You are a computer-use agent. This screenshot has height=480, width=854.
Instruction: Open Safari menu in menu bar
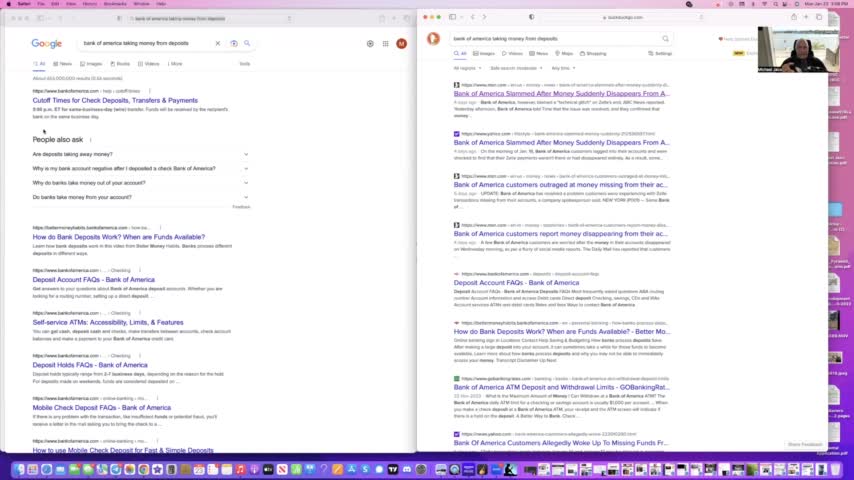pos(24,4)
